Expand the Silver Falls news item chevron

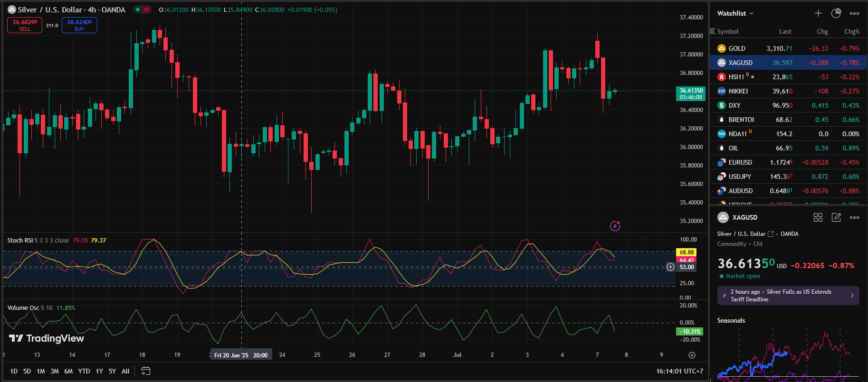[852, 296]
